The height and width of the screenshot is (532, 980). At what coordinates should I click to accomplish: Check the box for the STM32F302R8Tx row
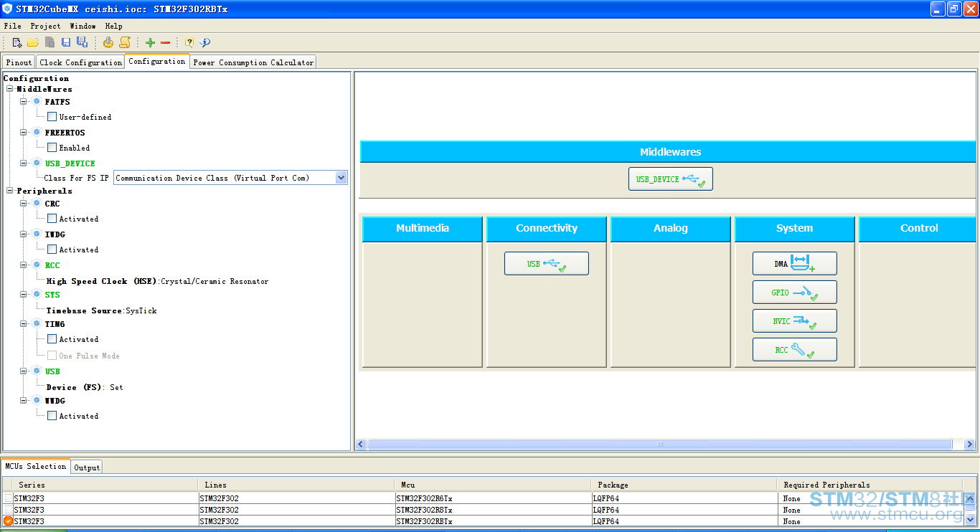[x=8, y=509]
